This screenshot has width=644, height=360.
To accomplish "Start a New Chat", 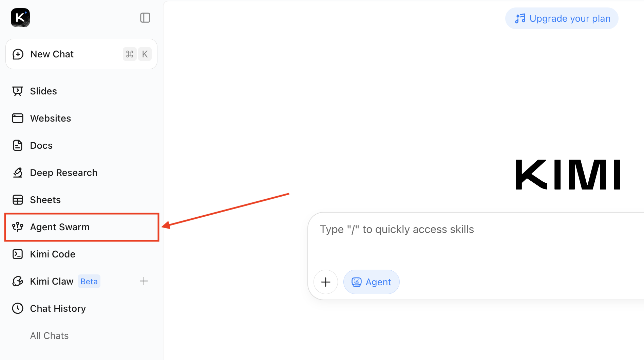I will [x=81, y=54].
